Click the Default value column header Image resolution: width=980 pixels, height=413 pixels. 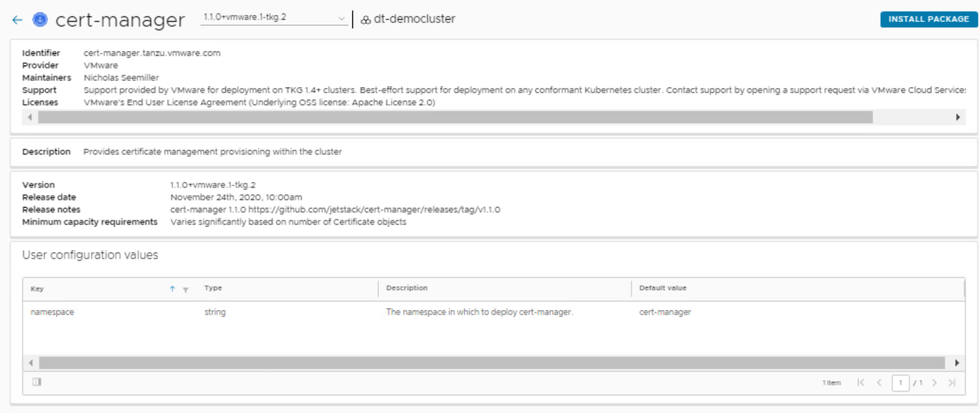[663, 288]
